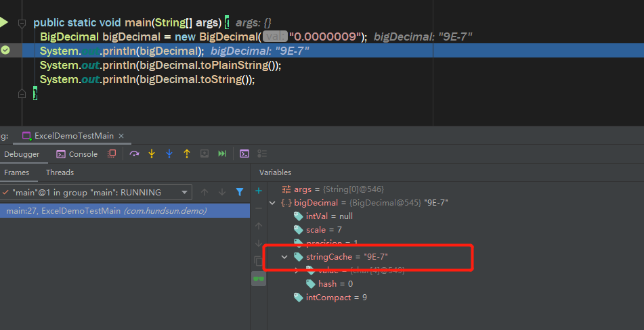Select the intCompact = 9 field
The height and width of the screenshot is (330, 644).
pos(330,298)
